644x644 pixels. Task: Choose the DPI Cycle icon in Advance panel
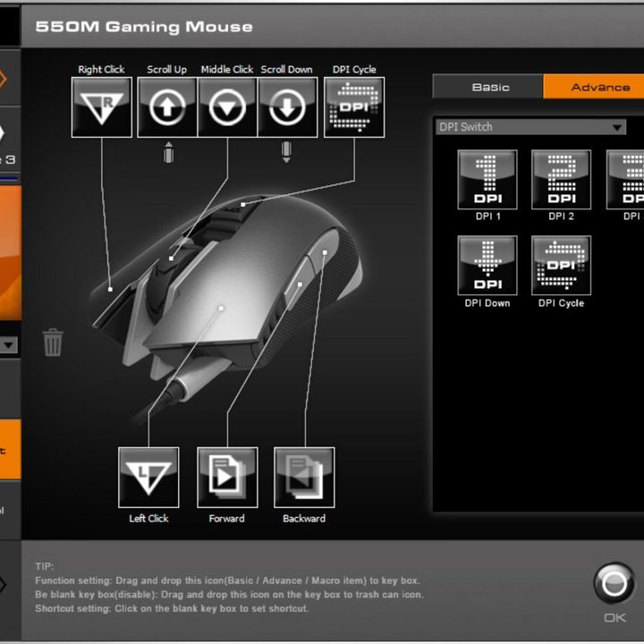tap(561, 266)
